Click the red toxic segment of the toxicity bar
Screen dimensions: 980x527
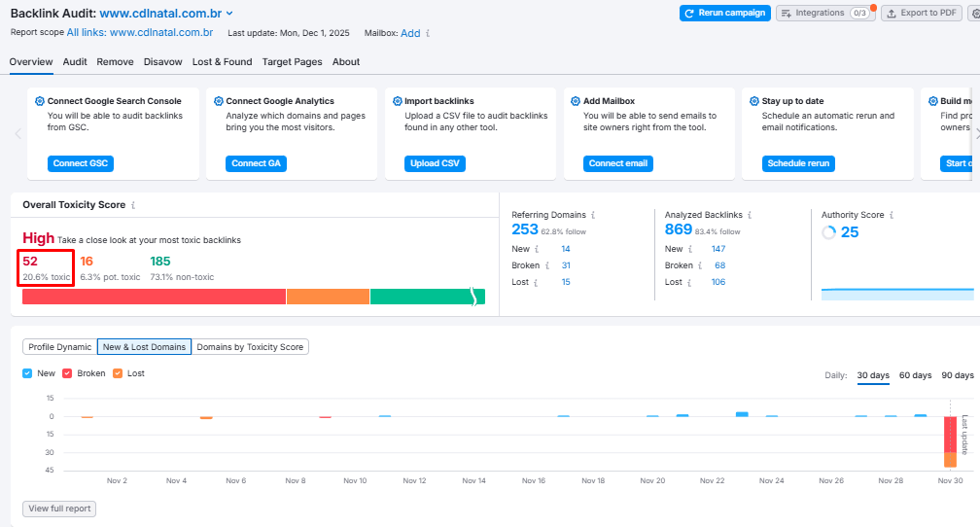pyautogui.click(x=154, y=297)
